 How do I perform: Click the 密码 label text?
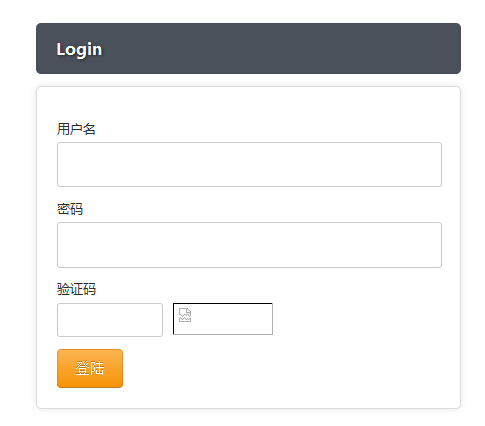pyautogui.click(x=70, y=209)
